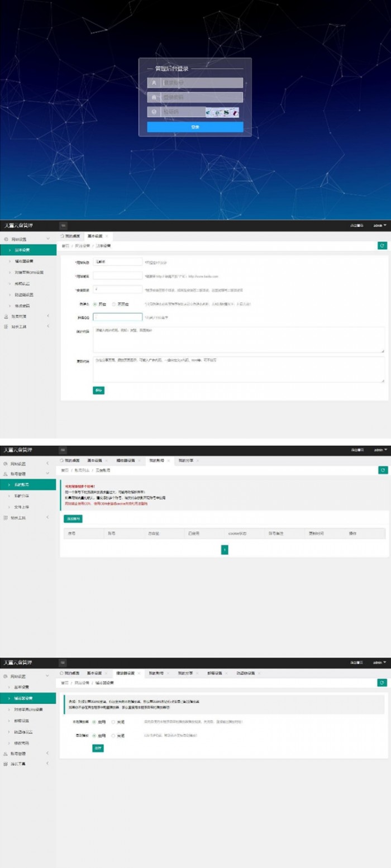Click the blue 登录 login button
Image resolution: width=391 pixels, height=868 pixels.
click(195, 127)
